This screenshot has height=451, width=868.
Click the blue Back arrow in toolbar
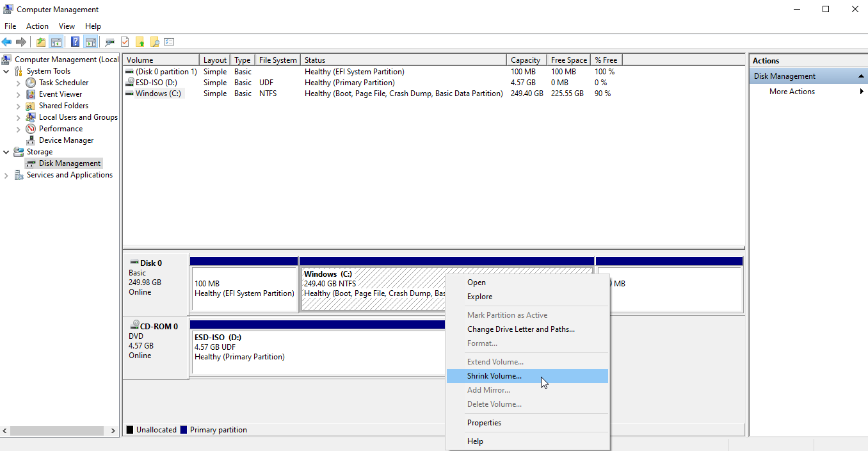point(7,42)
